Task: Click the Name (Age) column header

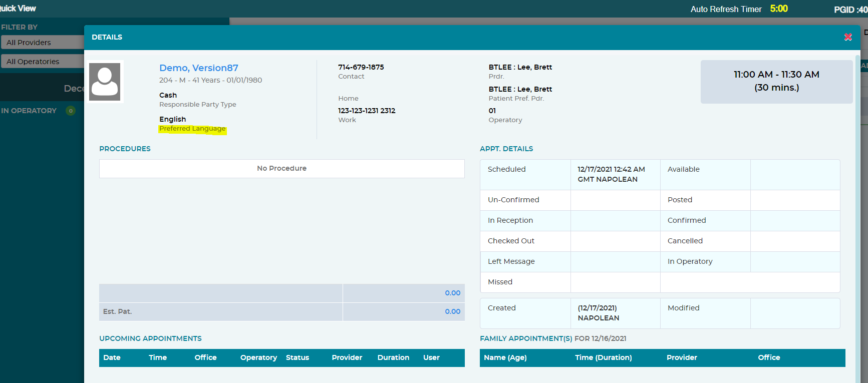Action: pos(505,357)
